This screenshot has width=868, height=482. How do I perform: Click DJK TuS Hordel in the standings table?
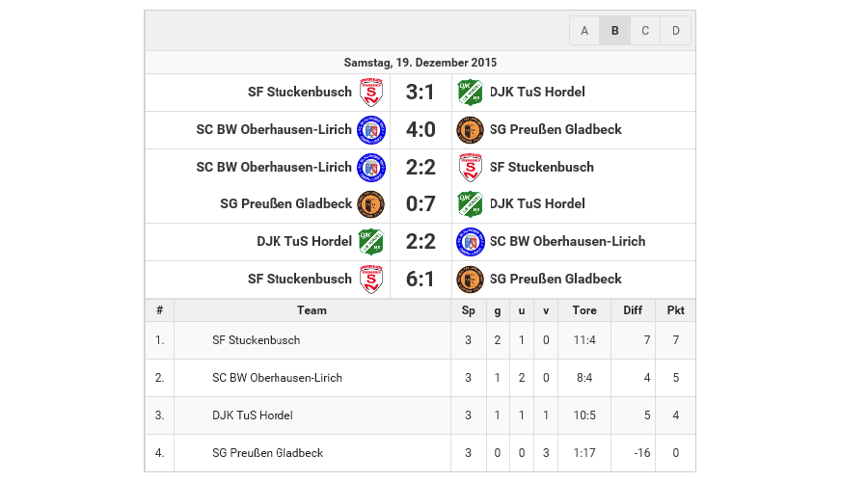coord(252,415)
